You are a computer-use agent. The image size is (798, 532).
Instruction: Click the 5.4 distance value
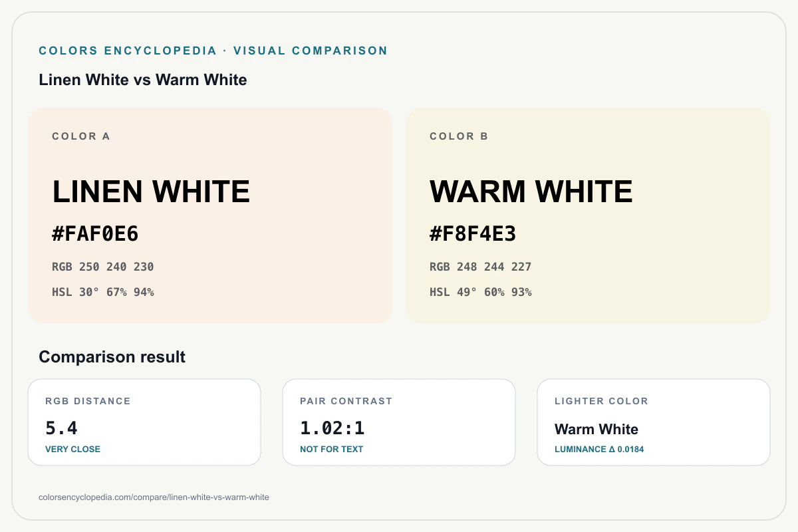click(x=61, y=428)
